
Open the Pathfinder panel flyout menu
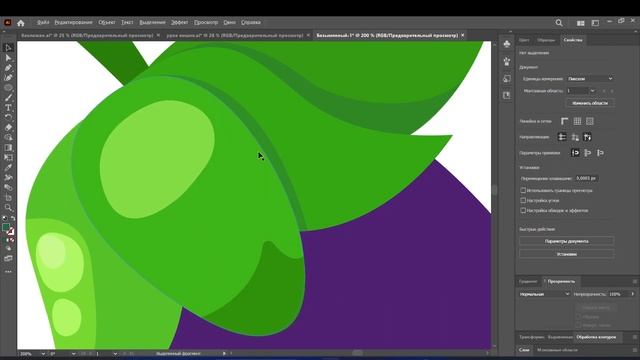point(635,337)
